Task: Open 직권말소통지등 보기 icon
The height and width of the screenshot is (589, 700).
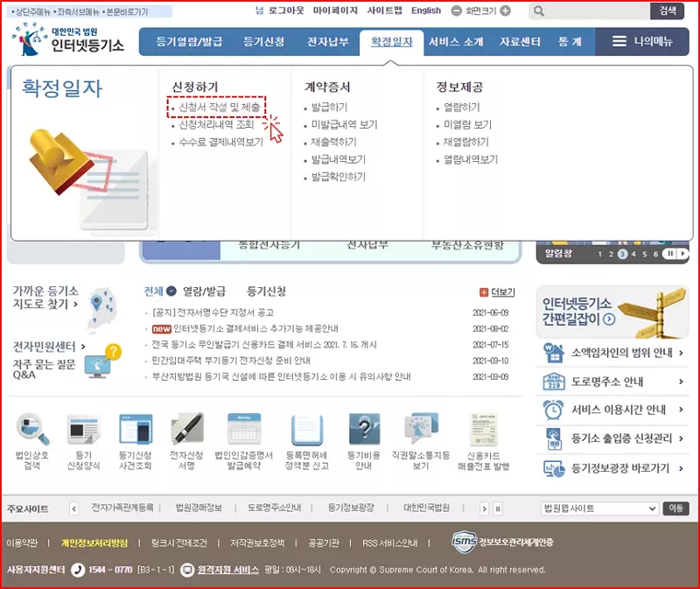Action: pos(421,428)
